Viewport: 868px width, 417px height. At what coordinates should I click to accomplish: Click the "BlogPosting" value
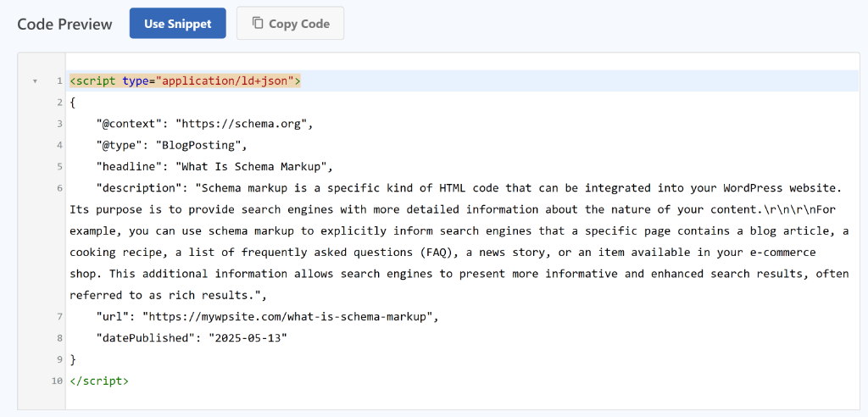click(197, 146)
